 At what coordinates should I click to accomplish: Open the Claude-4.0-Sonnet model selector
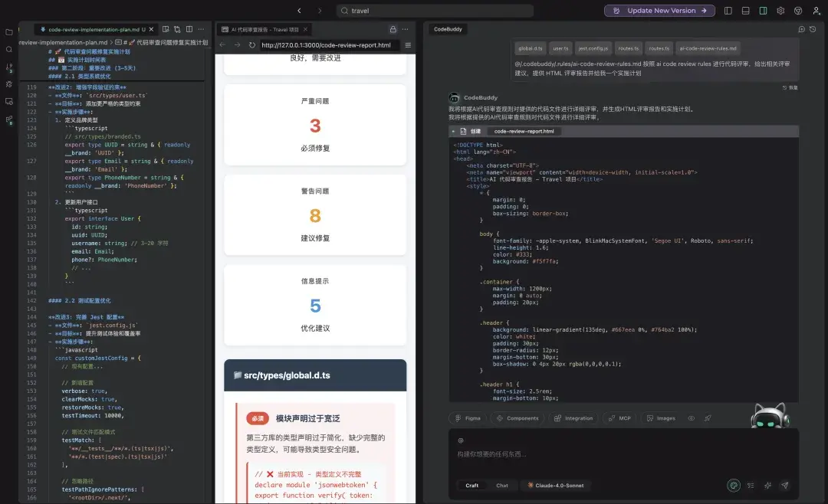556,486
